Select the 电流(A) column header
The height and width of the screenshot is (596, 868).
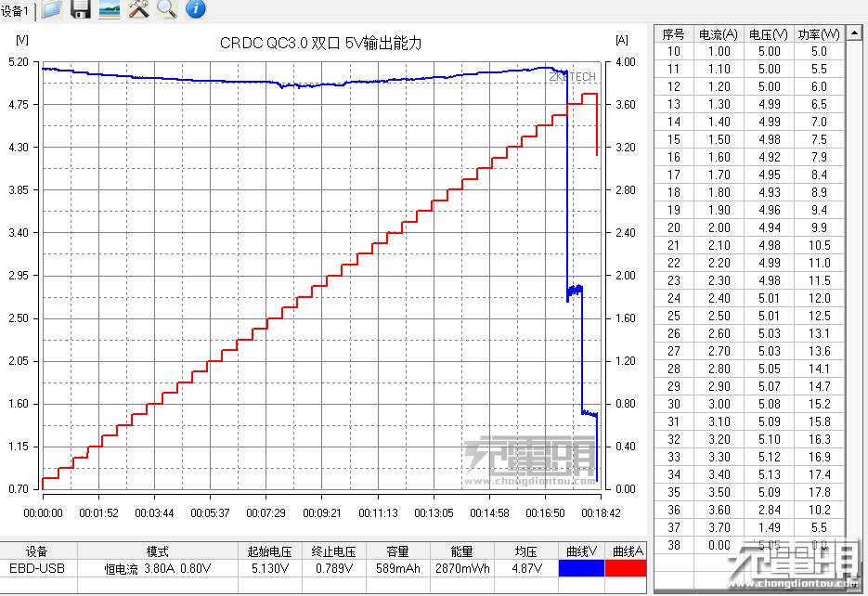coord(718,34)
